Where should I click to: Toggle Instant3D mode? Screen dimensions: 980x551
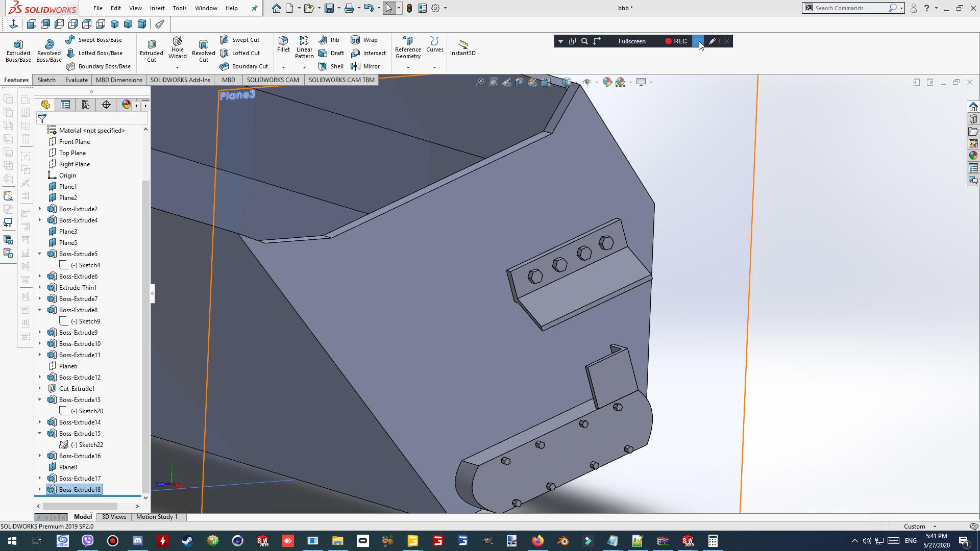(x=463, y=47)
